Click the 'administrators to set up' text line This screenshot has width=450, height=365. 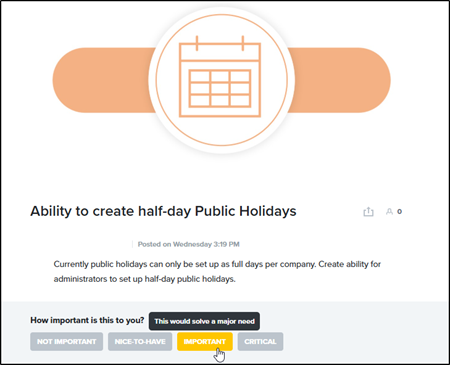(x=144, y=279)
